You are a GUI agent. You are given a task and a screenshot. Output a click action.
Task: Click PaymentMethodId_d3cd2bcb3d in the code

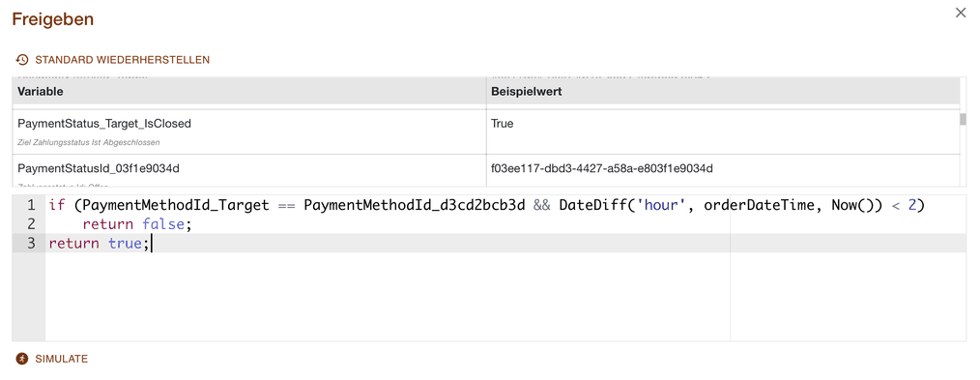(415, 205)
